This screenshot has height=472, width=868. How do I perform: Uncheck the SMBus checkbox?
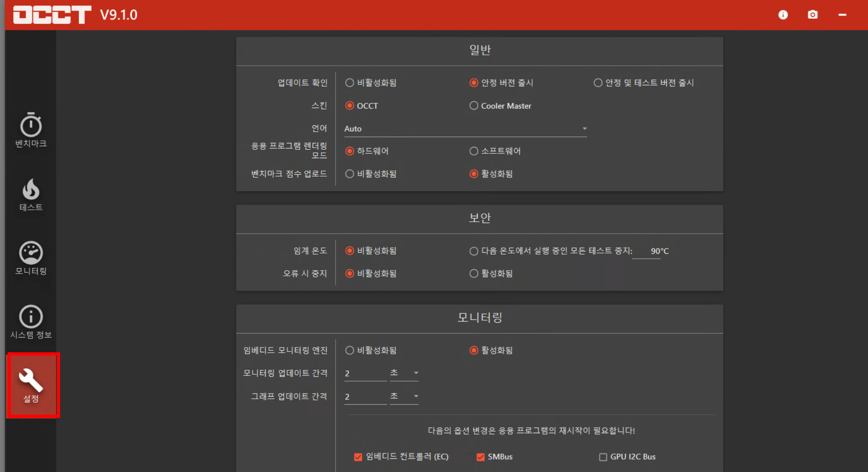pyautogui.click(x=480, y=457)
